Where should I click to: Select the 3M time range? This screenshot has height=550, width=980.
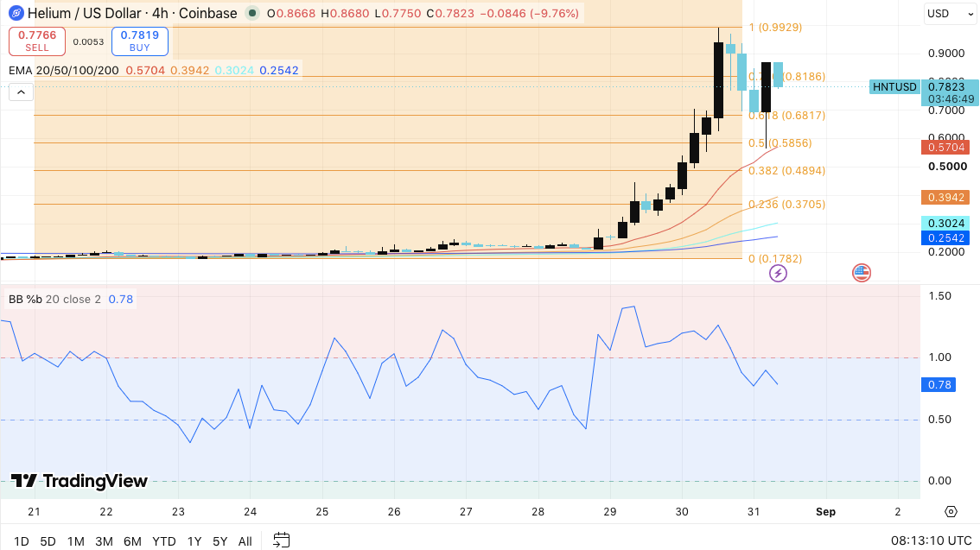(x=104, y=541)
